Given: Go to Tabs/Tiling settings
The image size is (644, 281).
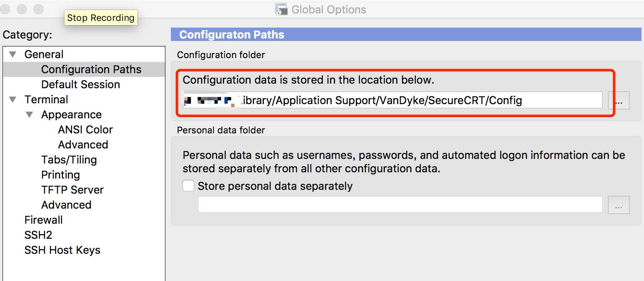Looking at the screenshot, I should coord(69,160).
